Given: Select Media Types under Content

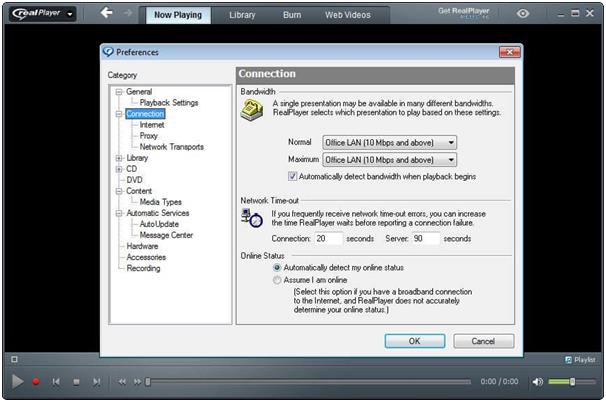Looking at the screenshot, I should 160,202.
